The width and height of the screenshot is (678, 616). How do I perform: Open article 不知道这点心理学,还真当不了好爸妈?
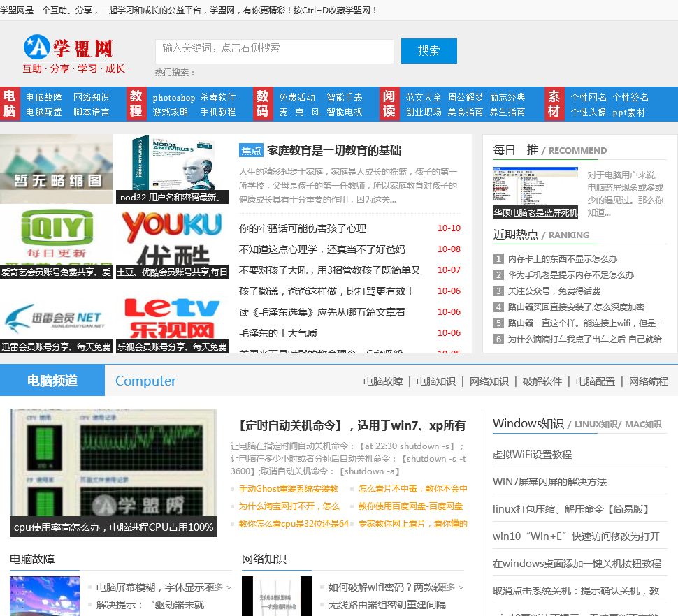(322, 249)
